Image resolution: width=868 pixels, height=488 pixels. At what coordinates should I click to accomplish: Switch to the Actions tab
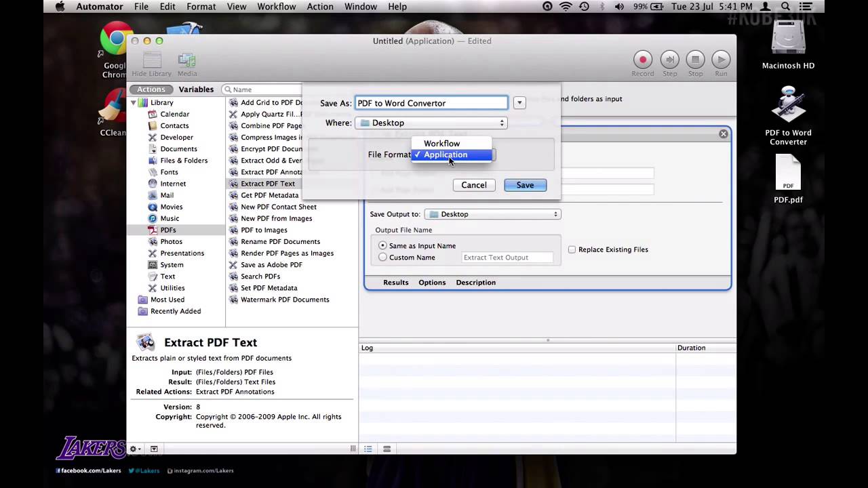click(151, 89)
